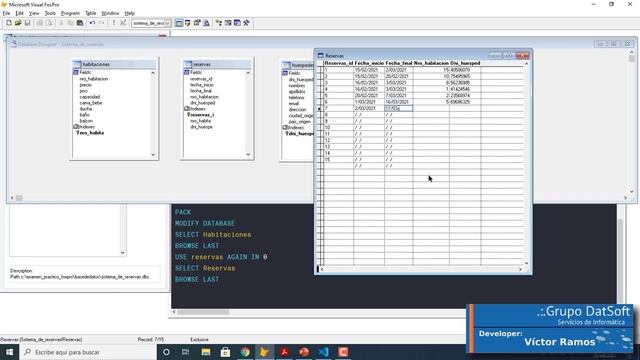640x360 pixels.
Task: Open the Class Browser toolbar icon
Action: (x=219, y=23)
